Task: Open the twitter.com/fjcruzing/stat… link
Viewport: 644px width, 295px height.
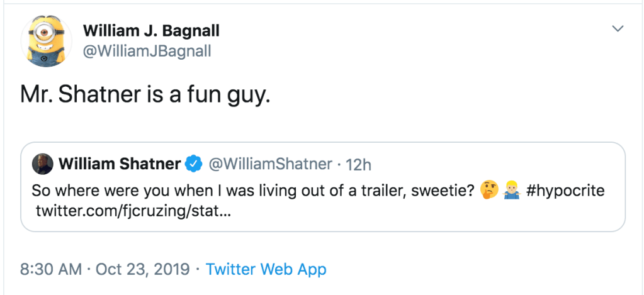Action: tap(133, 211)
